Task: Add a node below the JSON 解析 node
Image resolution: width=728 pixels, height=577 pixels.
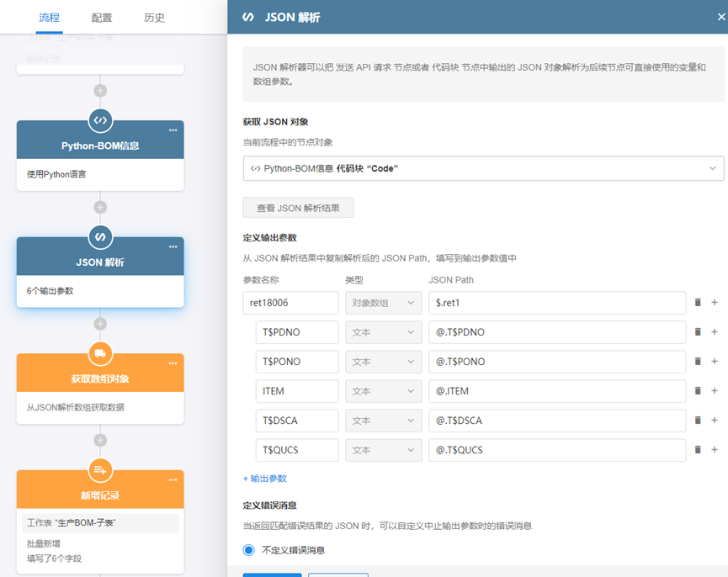Action: pyautogui.click(x=100, y=324)
